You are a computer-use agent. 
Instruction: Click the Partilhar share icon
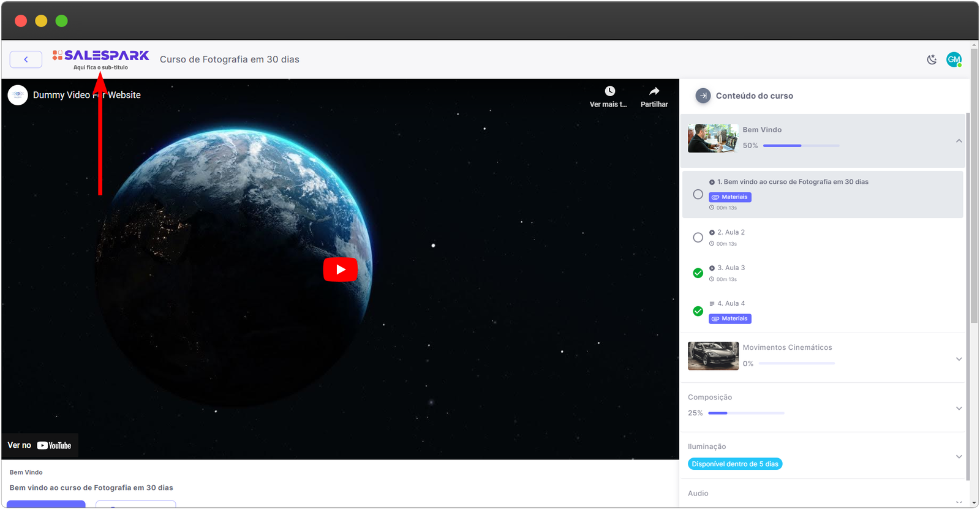pos(654,91)
